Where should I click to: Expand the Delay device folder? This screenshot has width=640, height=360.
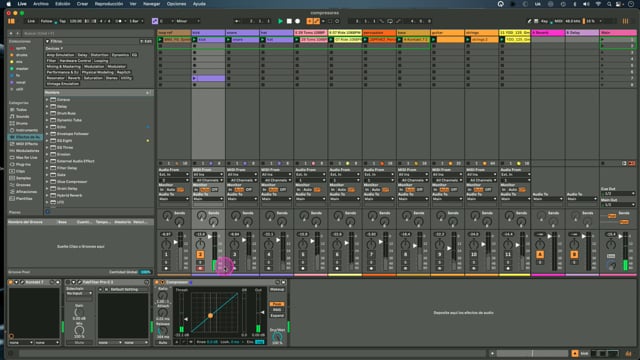coord(47,107)
